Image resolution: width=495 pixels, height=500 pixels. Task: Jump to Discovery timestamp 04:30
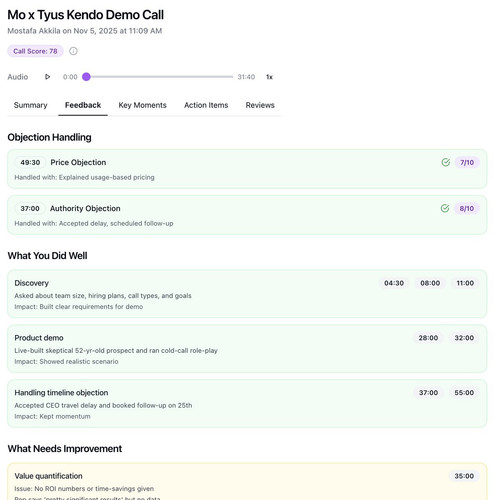[394, 283]
